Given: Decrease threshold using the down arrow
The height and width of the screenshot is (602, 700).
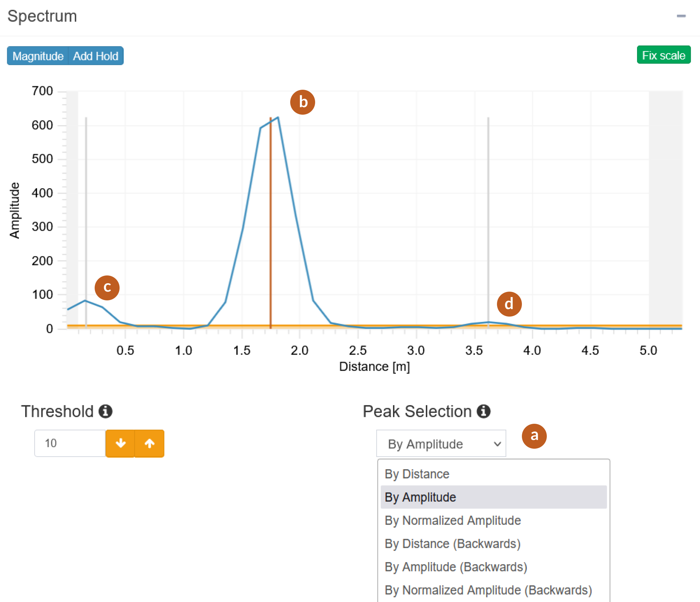Looking at the screenshot, I should (x=121, y=443).
